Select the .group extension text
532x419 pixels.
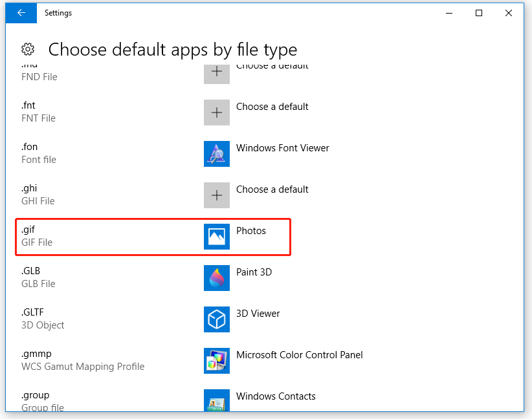pyautogui.click(x=36, y=396)
